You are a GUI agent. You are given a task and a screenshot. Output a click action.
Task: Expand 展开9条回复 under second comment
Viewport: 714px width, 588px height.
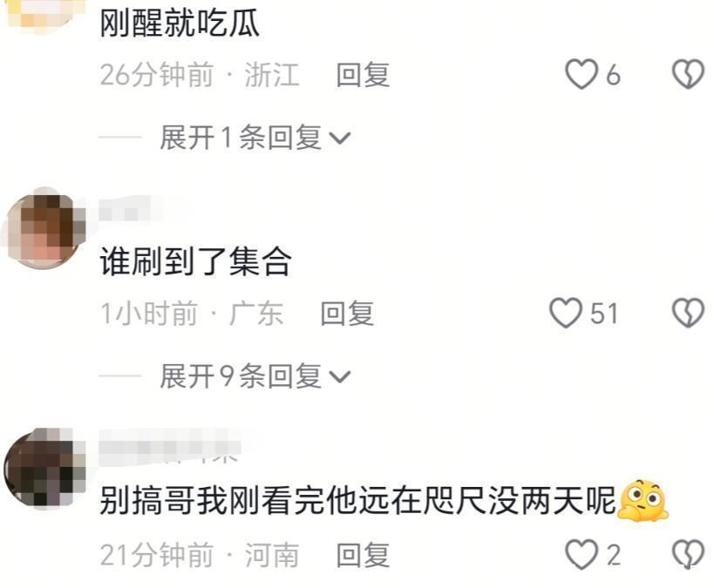[255, 376]
